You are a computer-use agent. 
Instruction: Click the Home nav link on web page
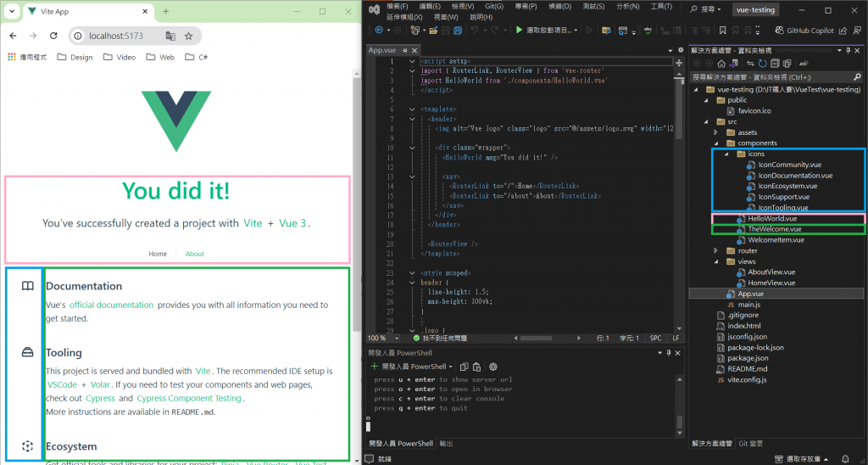coord(157,254)
